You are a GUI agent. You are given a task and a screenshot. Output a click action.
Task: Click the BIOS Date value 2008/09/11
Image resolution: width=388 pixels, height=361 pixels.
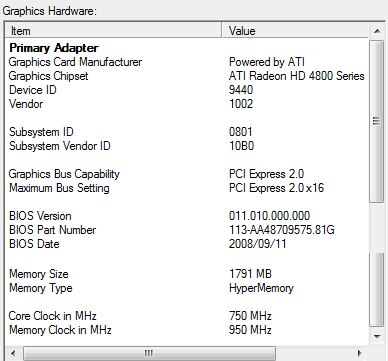coord(257,244)
